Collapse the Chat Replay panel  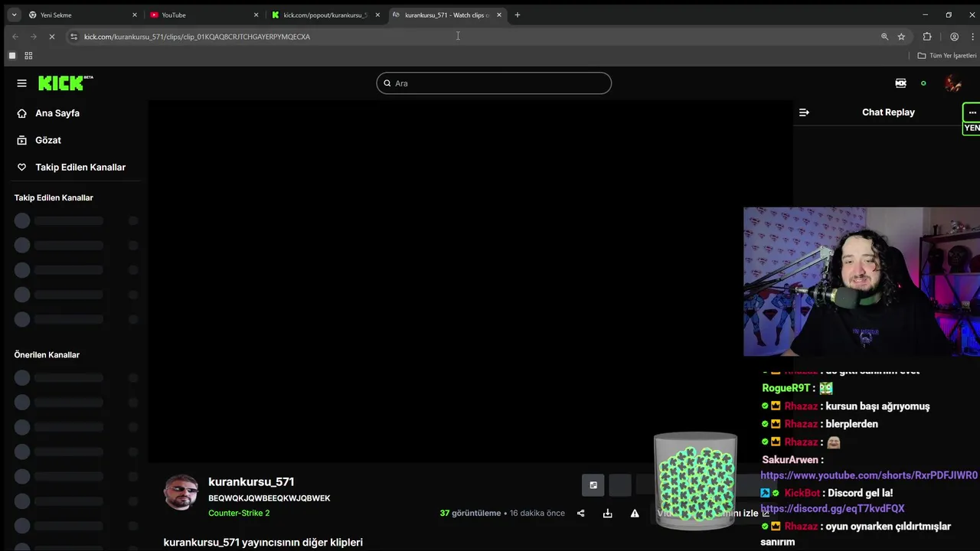804,112
